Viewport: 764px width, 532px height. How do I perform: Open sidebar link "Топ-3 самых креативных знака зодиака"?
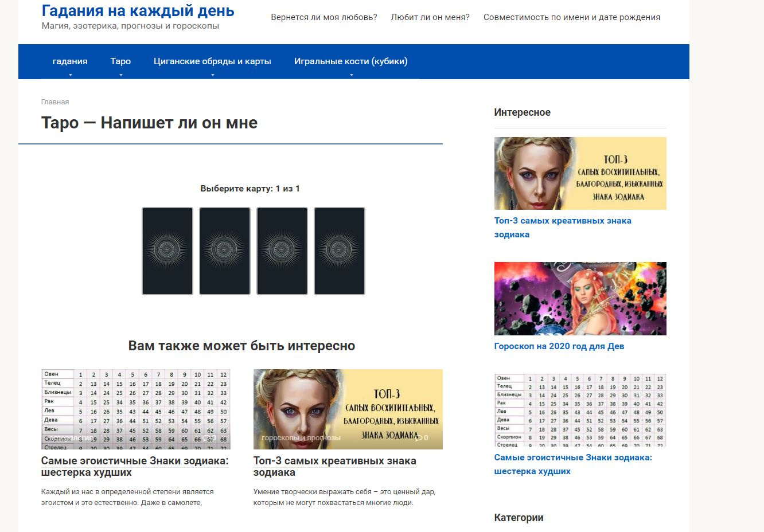point(563,228)
